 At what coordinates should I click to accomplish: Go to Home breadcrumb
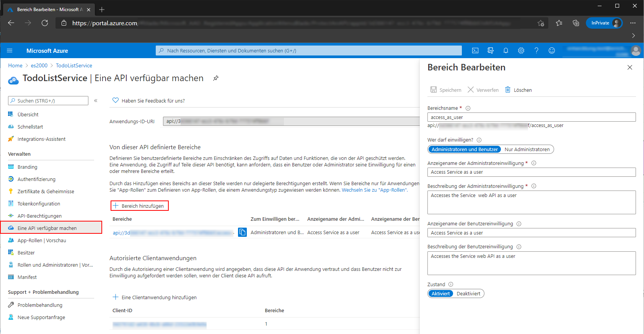(15, 65)
